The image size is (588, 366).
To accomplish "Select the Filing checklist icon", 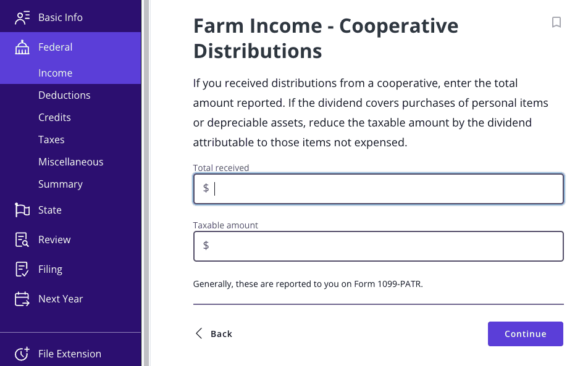I will [x=22, y=269].
